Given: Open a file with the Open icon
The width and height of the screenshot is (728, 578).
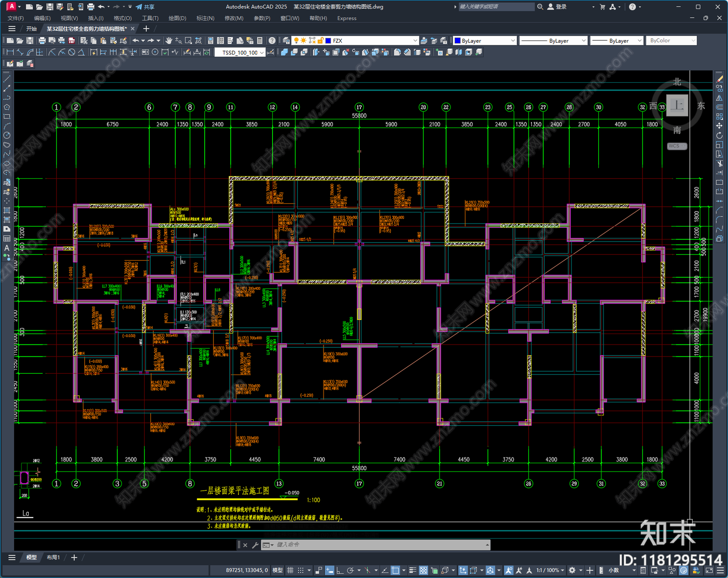Looking at the screenshot, I should (x=20, y=41).
